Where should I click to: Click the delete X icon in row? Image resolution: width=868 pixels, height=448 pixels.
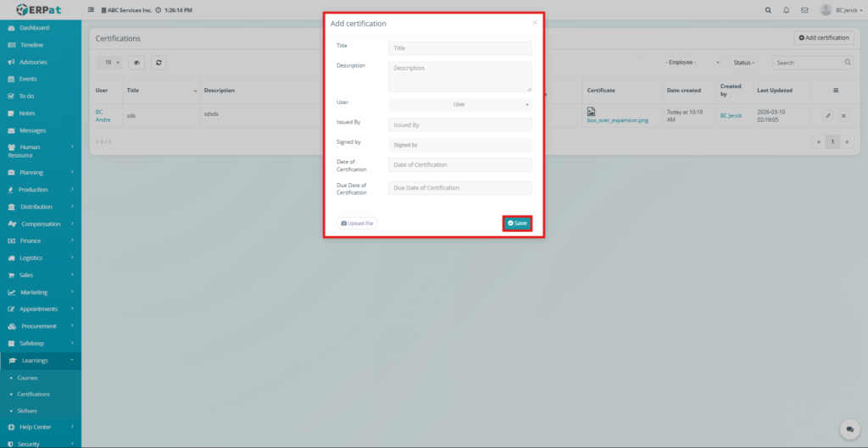tap(843, 115)
